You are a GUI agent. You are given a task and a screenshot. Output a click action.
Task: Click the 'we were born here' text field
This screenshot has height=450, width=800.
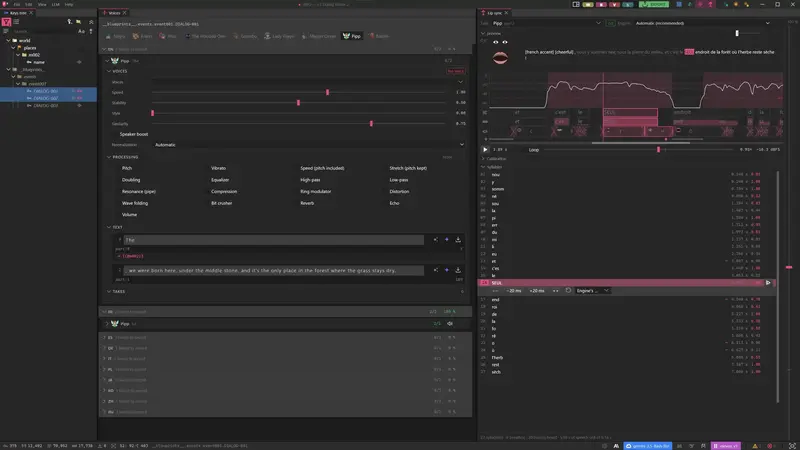(273, 270)
